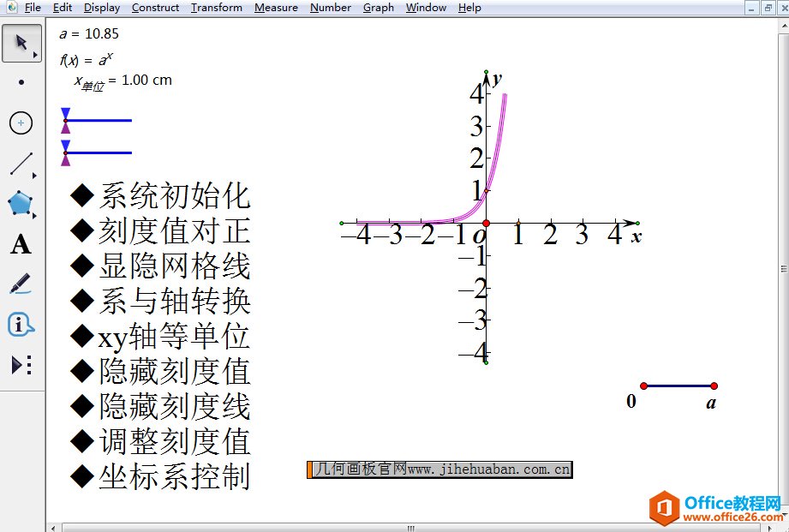
Task: Click the red endpoint of slider a
Action: (x=714, y=386)
